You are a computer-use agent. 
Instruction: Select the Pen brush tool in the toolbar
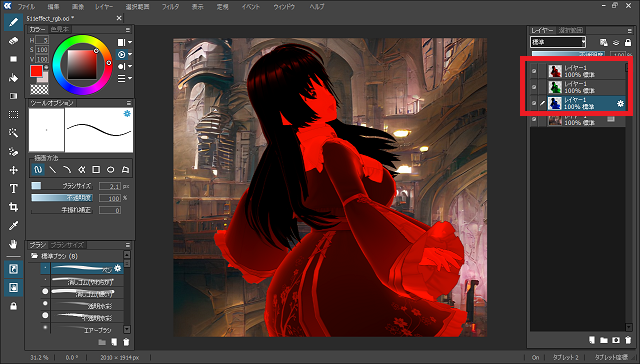pyautogui.click(x=13, y=22)
